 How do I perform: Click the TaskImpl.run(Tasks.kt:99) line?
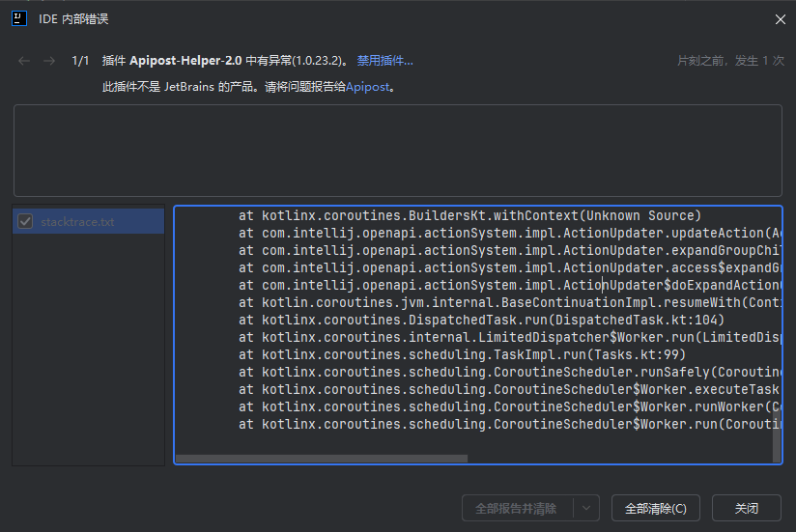point(462,354)
